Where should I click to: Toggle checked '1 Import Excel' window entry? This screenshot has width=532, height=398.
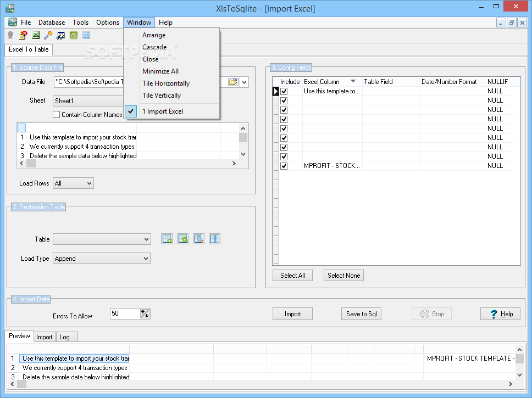click(171, 111)
